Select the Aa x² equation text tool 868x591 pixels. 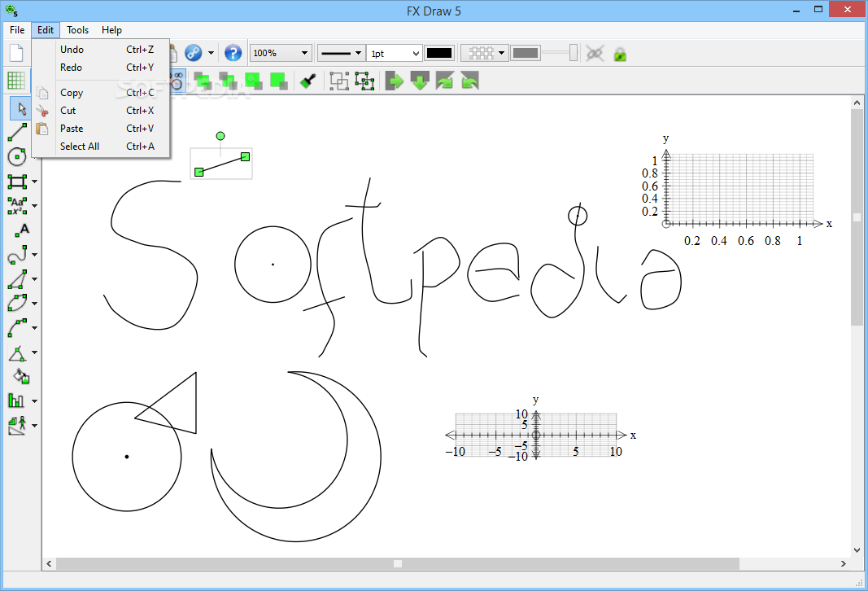[x=17, y=205]
